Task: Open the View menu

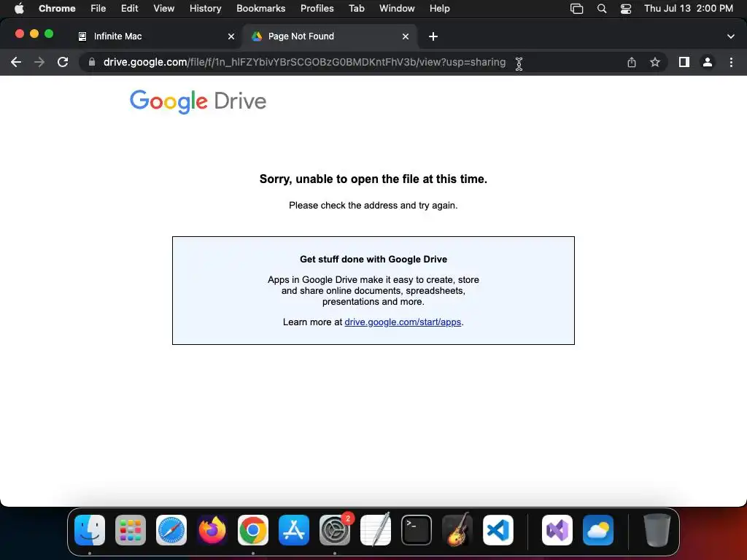Action: [164, 9]
